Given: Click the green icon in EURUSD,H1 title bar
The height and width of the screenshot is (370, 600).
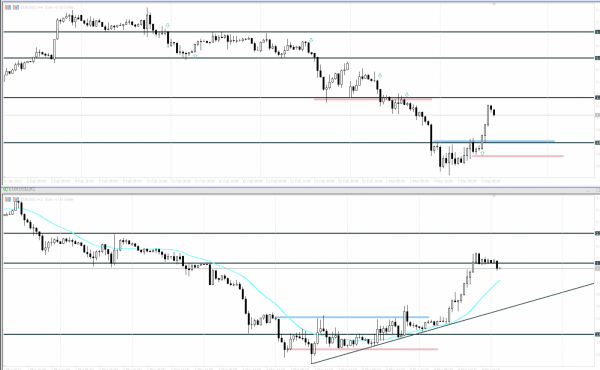Looking at the screenshot, I should pyautogui.click(x=5, y=189).
